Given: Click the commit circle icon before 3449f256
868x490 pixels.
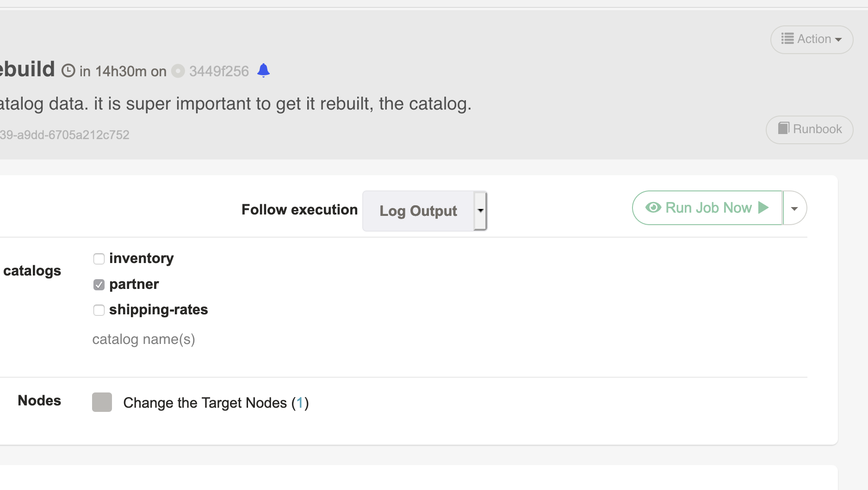Looking at the screenshot, I should [x=178, y=71].
